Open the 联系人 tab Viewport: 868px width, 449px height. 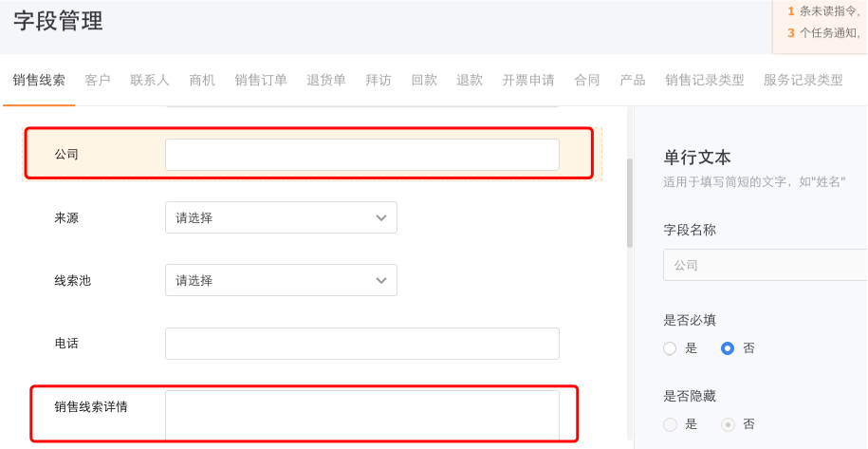tap(150, 81)
